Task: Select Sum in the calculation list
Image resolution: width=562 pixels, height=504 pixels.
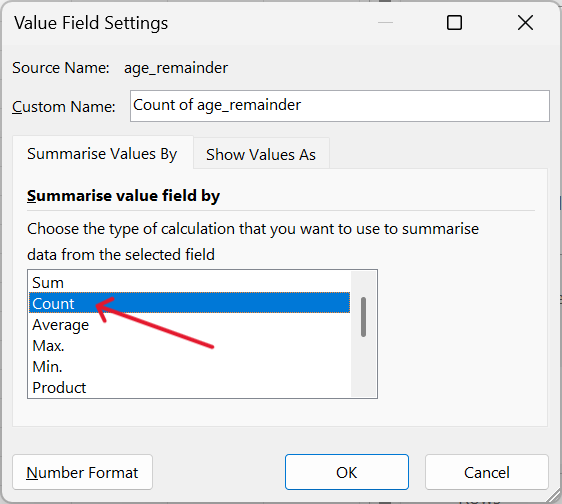Action: point(189,282)
